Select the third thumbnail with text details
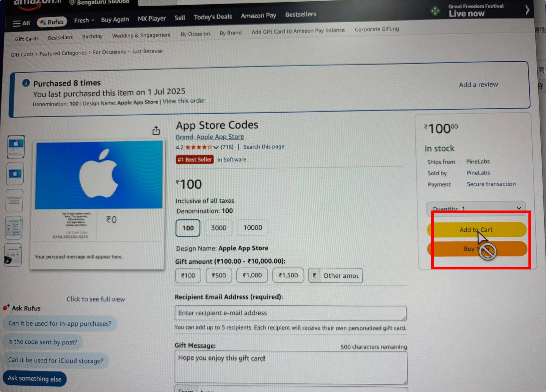546x392 pixels. click(x=14, y=200)
